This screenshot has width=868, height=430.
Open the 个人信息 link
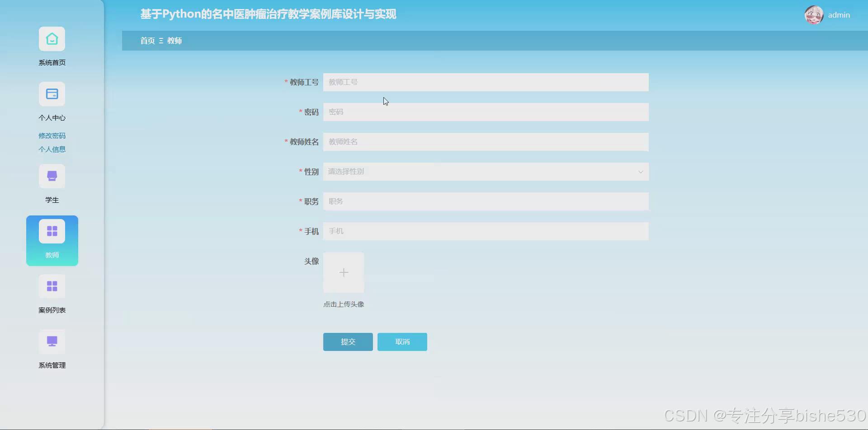(52, 149)
